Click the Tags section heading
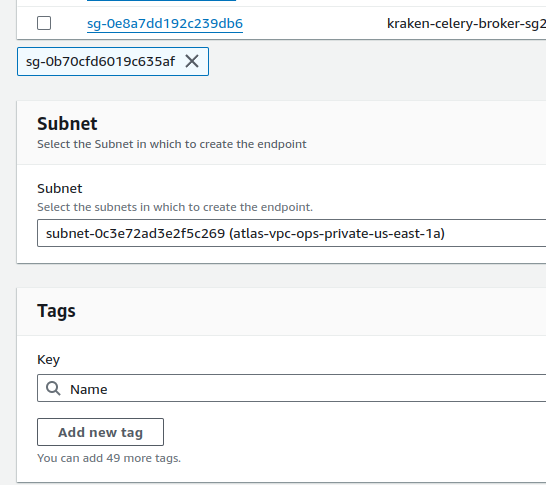Viewport: 546px width, 485px height. (x=56, y=311)
